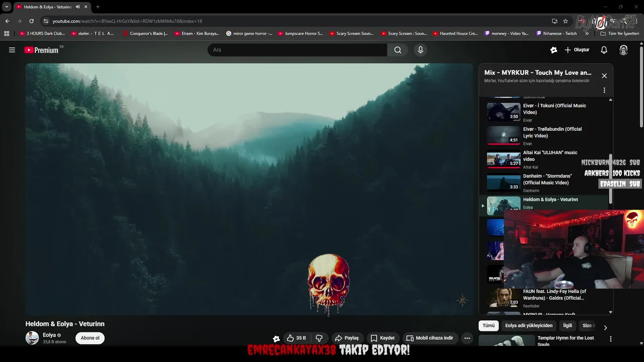The height and width of the screenshot is (362, 644).
Task: Bookmark this page with star icon
Action: point(566,21)
